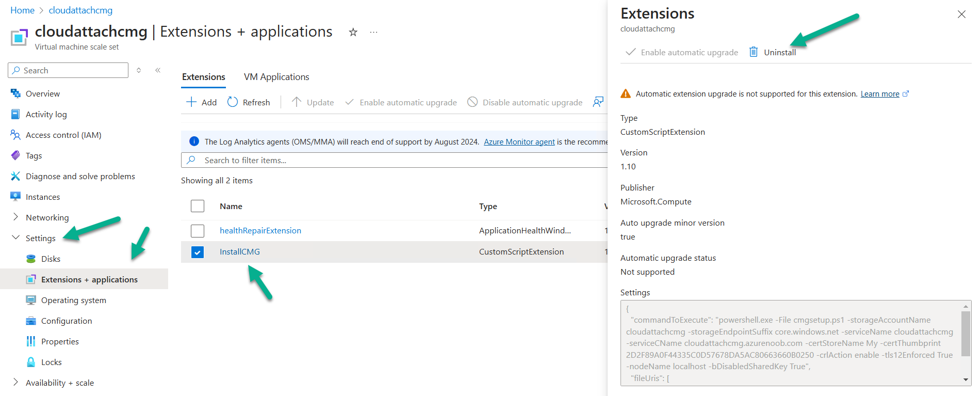Click the CustomScriptExtension type cell

[x=521, y=252]
